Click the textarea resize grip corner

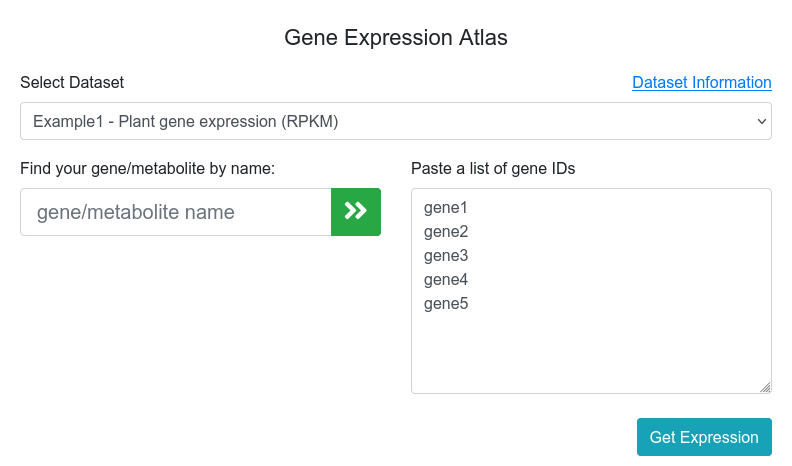765,387
